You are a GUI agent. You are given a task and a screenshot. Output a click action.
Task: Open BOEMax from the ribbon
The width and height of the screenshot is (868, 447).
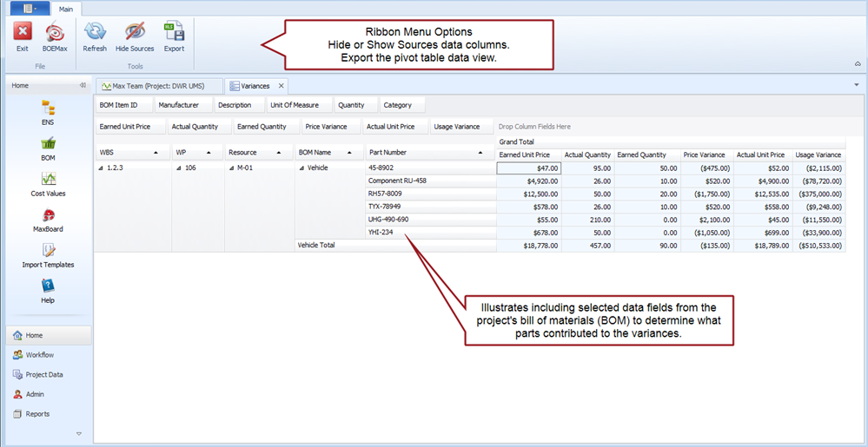coord(54,33)
